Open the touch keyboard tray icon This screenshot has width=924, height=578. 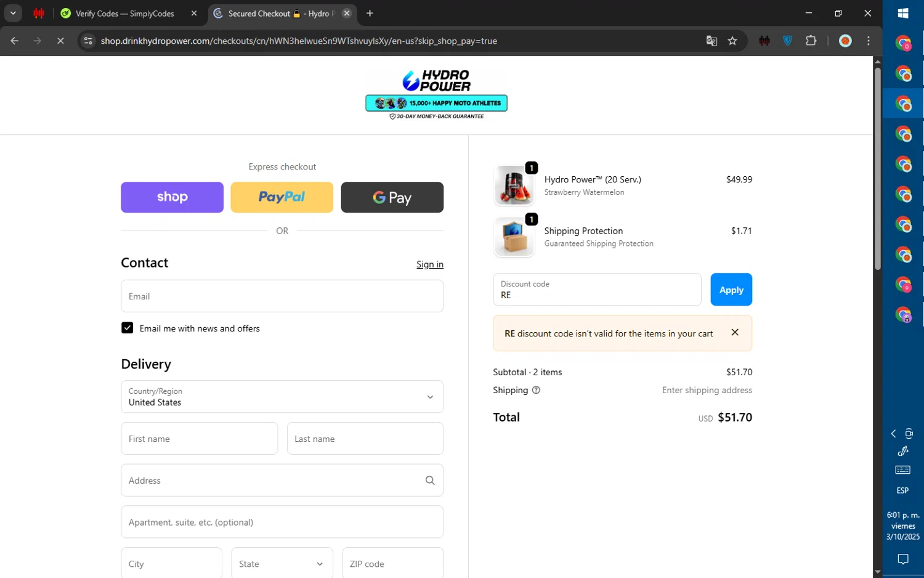903,470
